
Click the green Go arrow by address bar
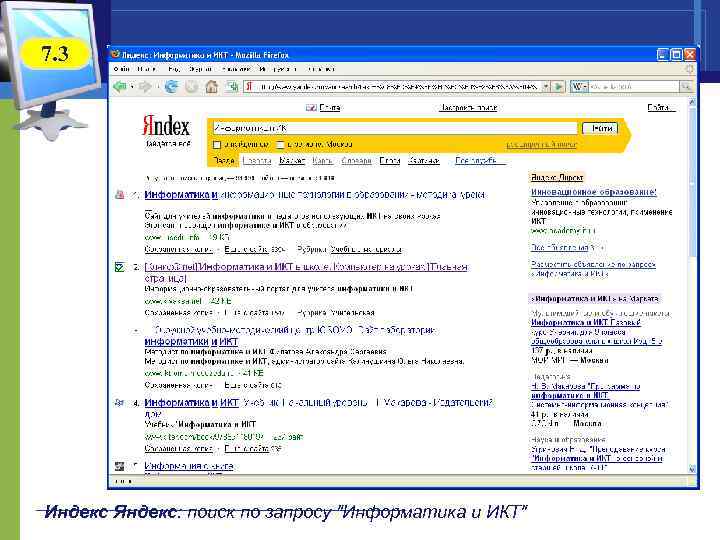pyautogui.click(x=558, y=86)
